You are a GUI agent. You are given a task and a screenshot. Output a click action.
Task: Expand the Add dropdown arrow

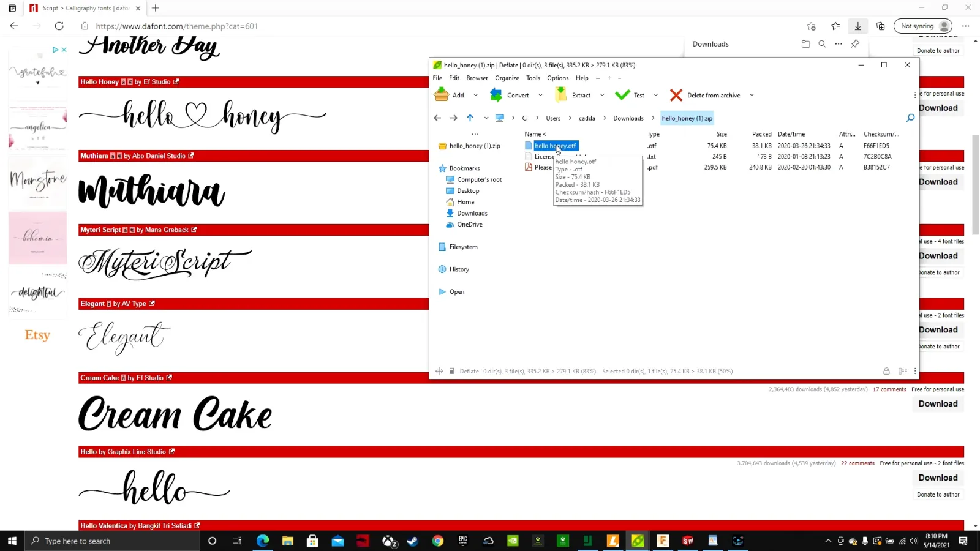tap(476, 96)
